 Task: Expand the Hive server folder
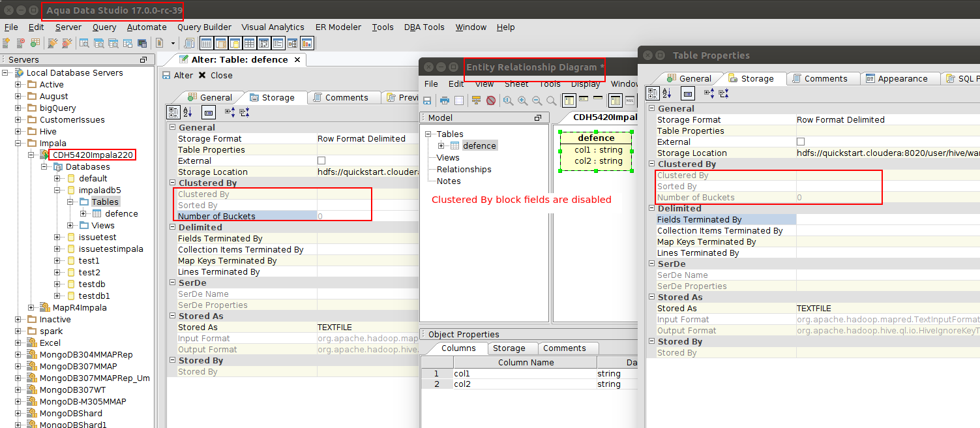(19, 131)
